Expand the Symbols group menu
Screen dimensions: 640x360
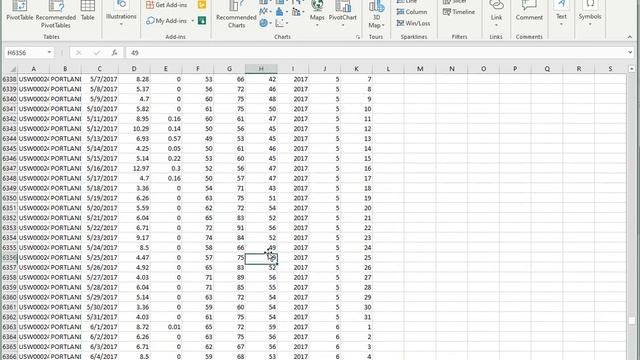(x=590, y=14)
